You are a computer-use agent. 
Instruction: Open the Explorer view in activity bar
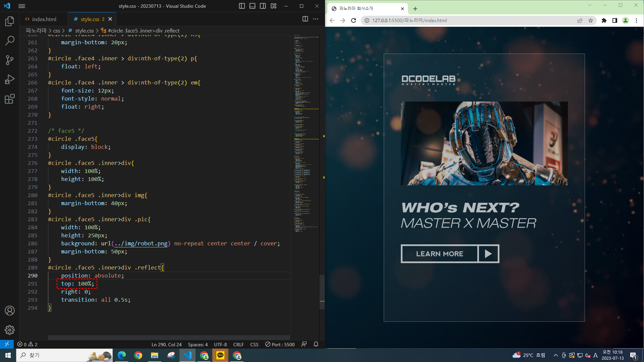10,21
